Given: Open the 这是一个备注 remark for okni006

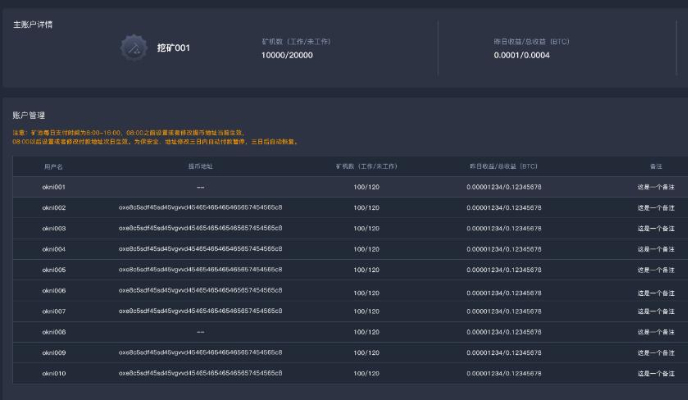Looking at the screenshot, I should coord(656,293).
